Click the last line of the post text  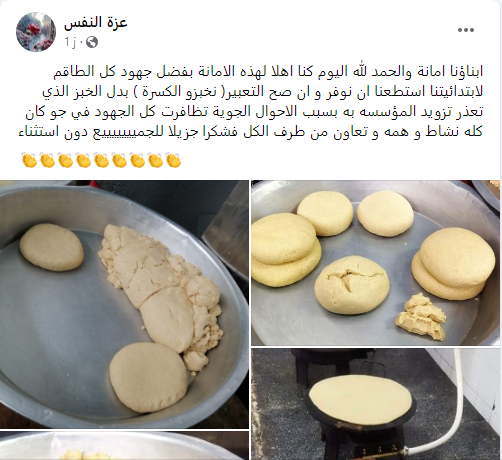[x=251, y=131]
